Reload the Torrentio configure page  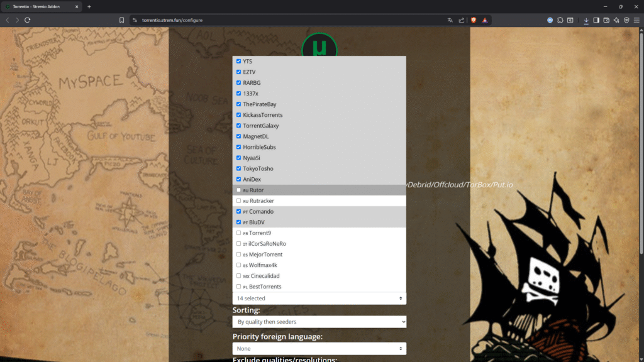pos(28,20)
